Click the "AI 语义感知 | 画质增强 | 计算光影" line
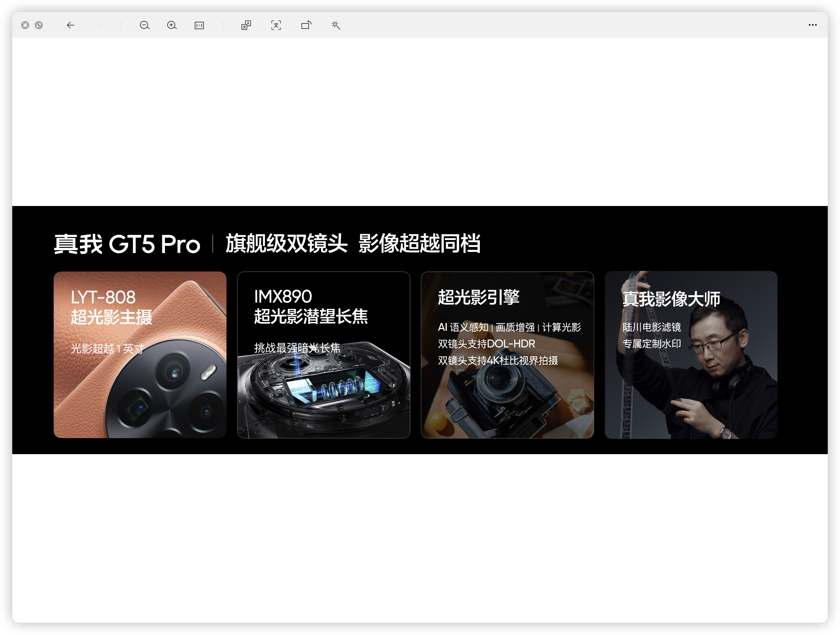 (x=510, y=327)
